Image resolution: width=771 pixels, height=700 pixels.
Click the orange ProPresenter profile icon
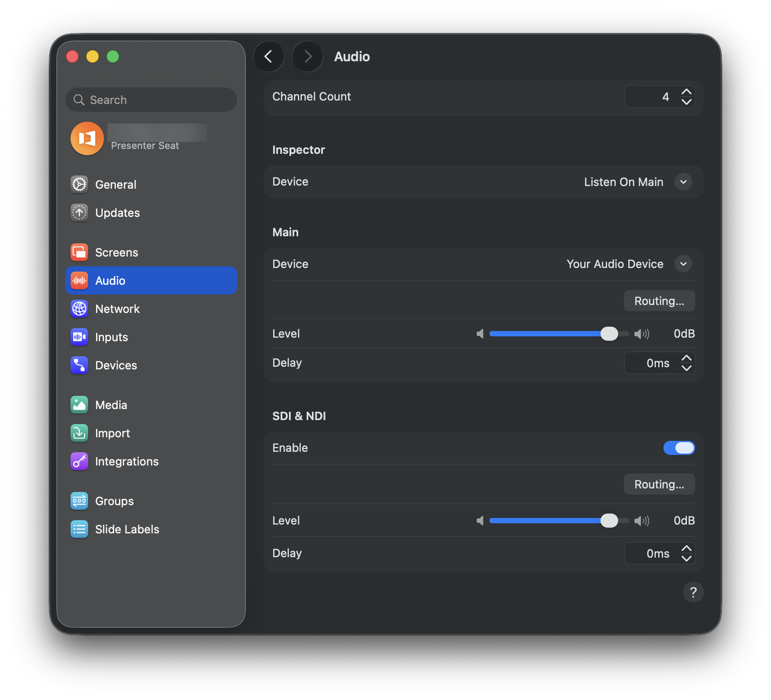pos(87,138)
